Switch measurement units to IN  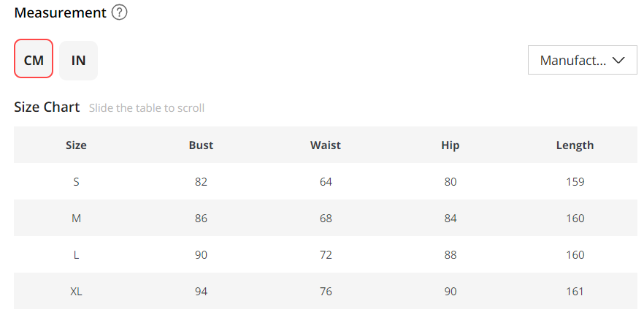[79, 60]
